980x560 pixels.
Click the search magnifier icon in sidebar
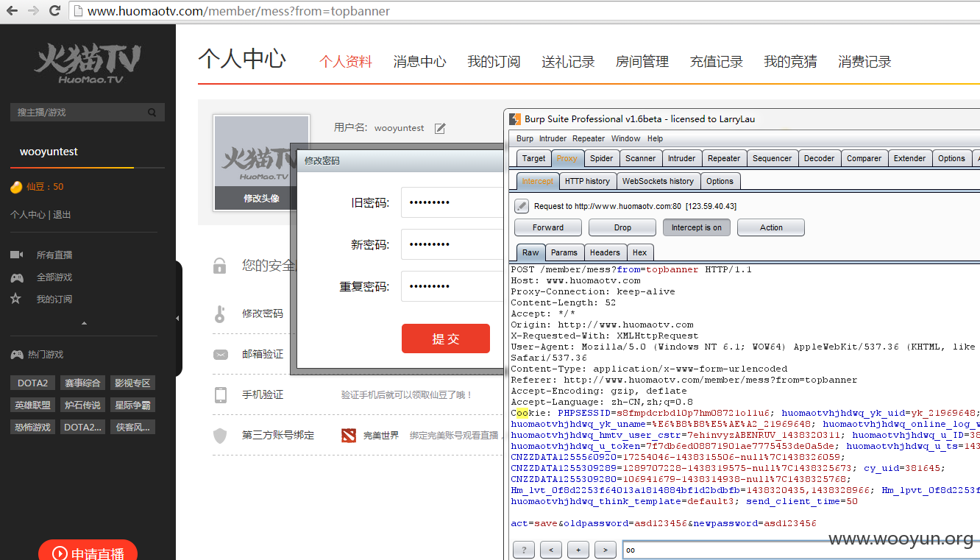point(152,113)
